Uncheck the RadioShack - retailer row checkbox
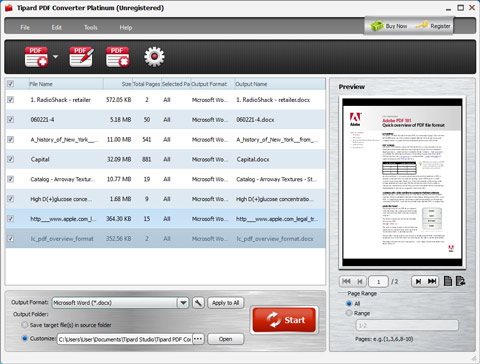Image resolution: width=480 pixels, height=364 pixels. point(11,100)
